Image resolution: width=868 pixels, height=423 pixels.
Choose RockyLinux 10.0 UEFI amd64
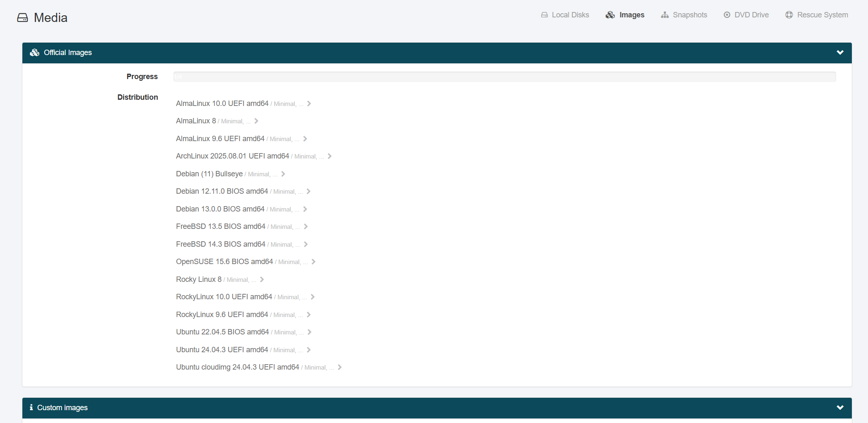(224, 297)
